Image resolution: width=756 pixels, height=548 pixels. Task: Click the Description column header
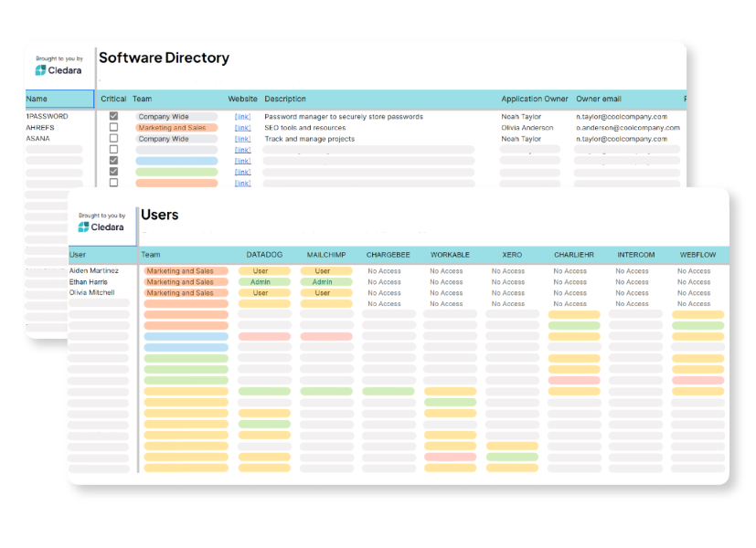[x=285, y=99]
